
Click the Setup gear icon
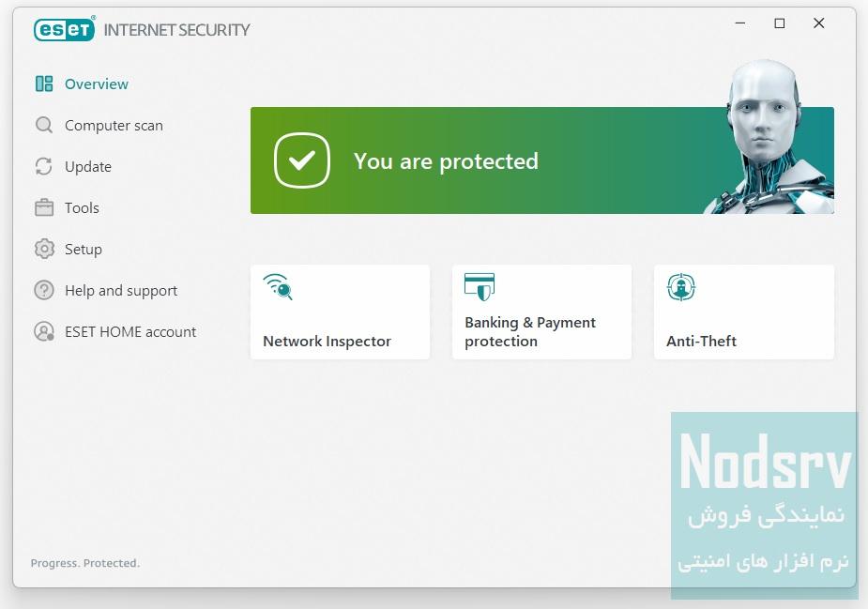click(44, 249)
